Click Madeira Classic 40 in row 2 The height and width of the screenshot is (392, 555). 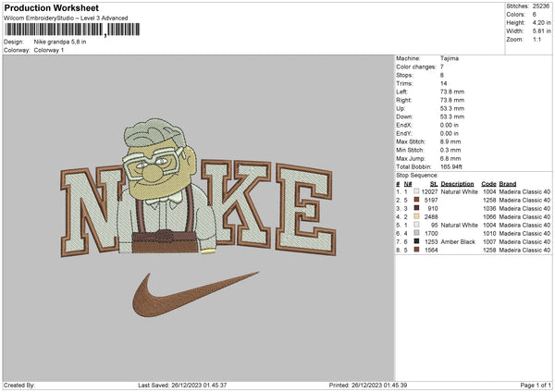coord(524,200)
